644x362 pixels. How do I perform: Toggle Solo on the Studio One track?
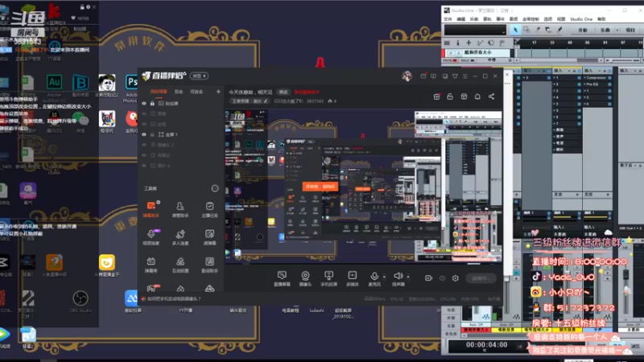pyautogui.click(x=466, y=60)
